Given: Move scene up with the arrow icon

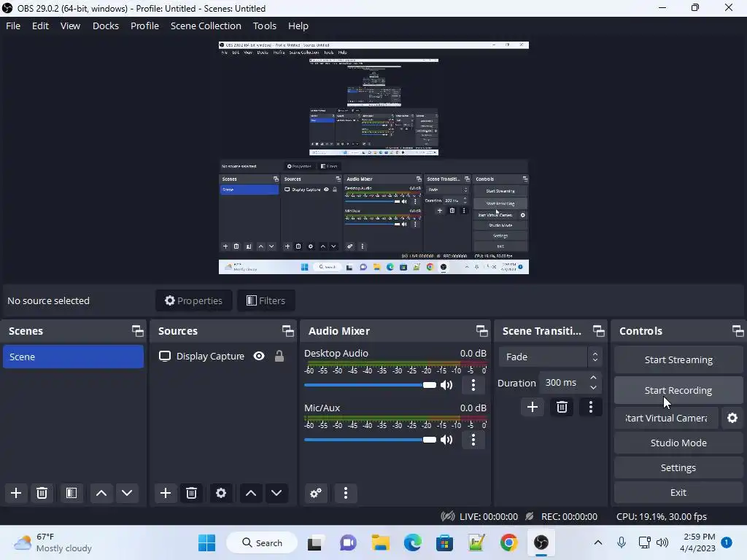Looking at the screenshot, I should (x=101, y=493).
